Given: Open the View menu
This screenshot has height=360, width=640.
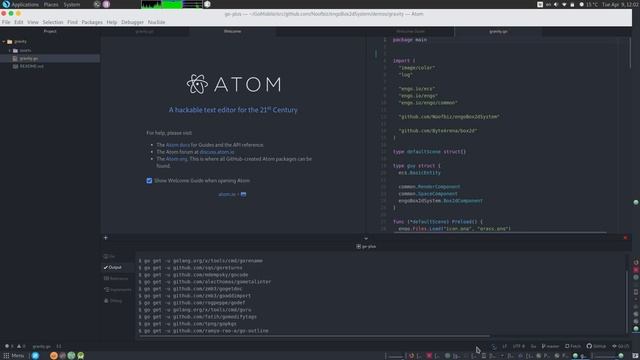Looking at the screenshot, I should (33, 22).
